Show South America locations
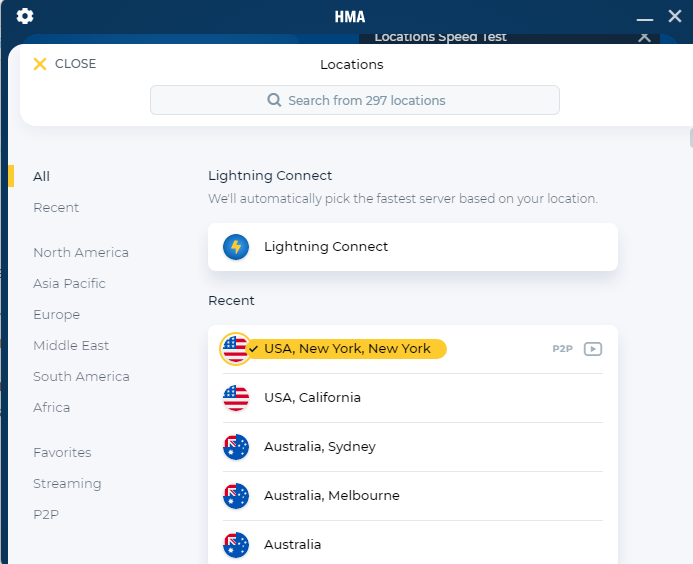The width and height of the screenshot is (693, 564). (x=81, y=376)
